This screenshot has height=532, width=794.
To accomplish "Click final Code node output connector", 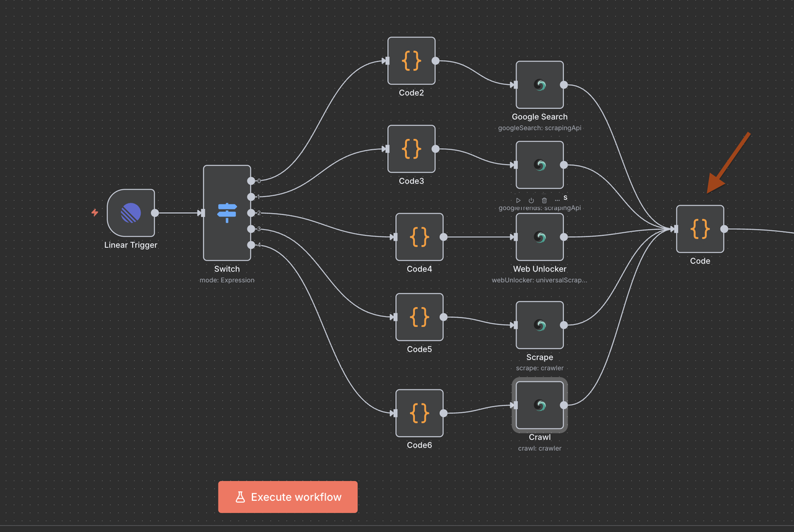I will [724, 229].
